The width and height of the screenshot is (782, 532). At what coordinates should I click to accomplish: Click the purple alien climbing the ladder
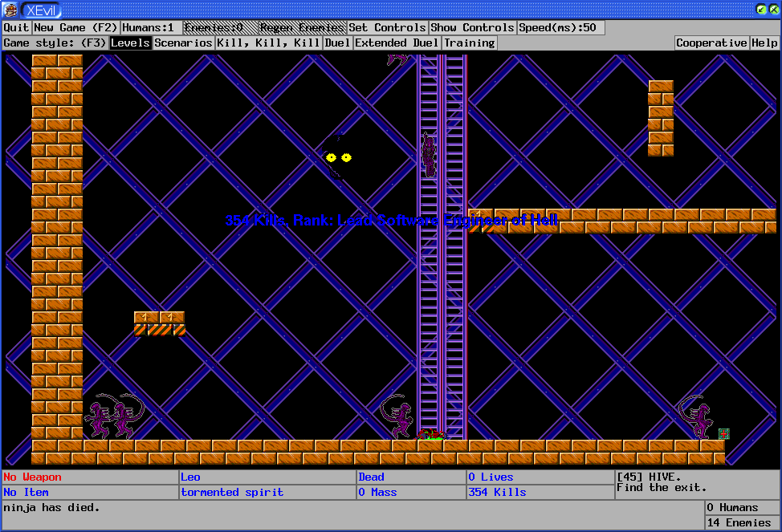[429, 155]
